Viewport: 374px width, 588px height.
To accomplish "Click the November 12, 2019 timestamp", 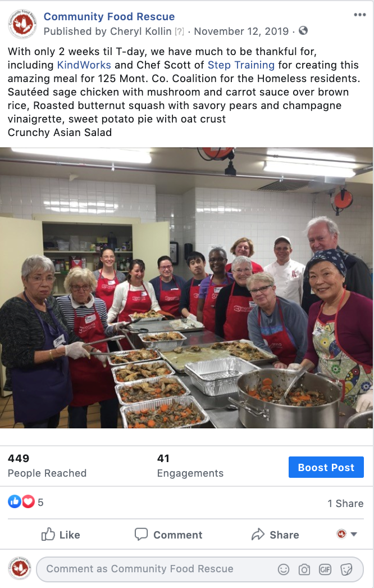I will tap(241, 31).
